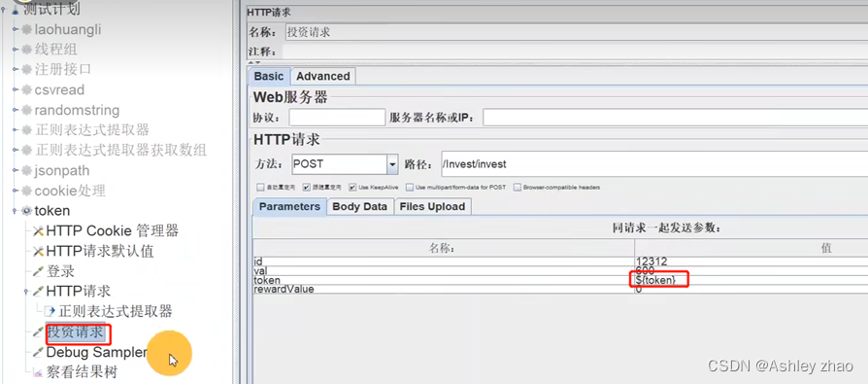The image size is (868, 384).
Task: Click the value cell 12312
Action: (751, 261)
